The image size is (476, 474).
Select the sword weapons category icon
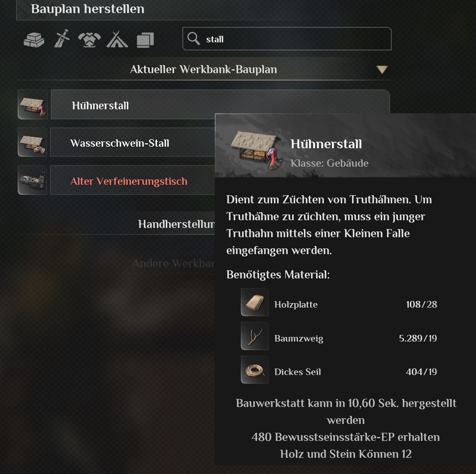(x=62, y=39)
